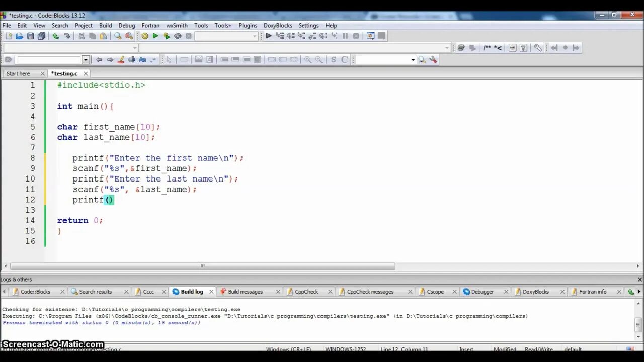644x362 pixels.
Task: Undo the last edit
Action: click(56, 36)
